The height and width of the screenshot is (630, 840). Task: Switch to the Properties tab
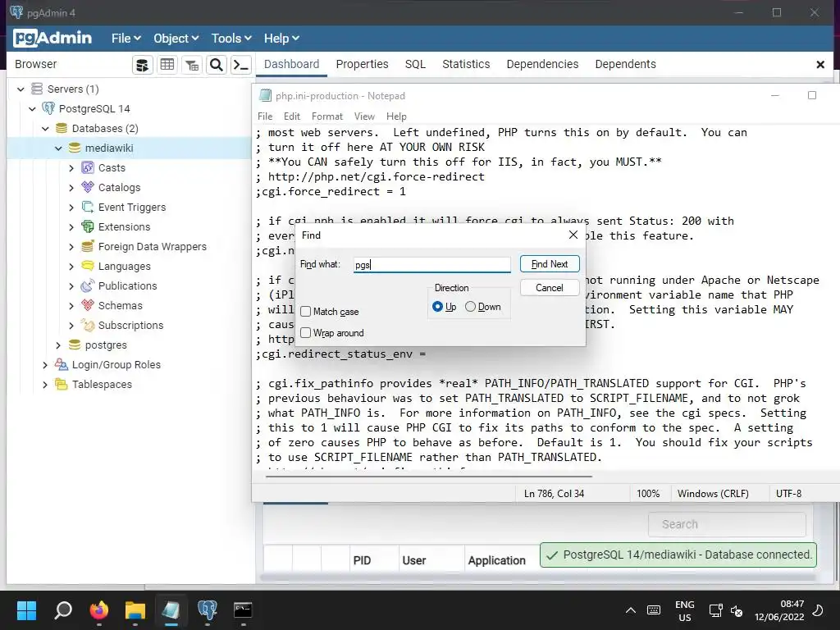click(362, 64)
